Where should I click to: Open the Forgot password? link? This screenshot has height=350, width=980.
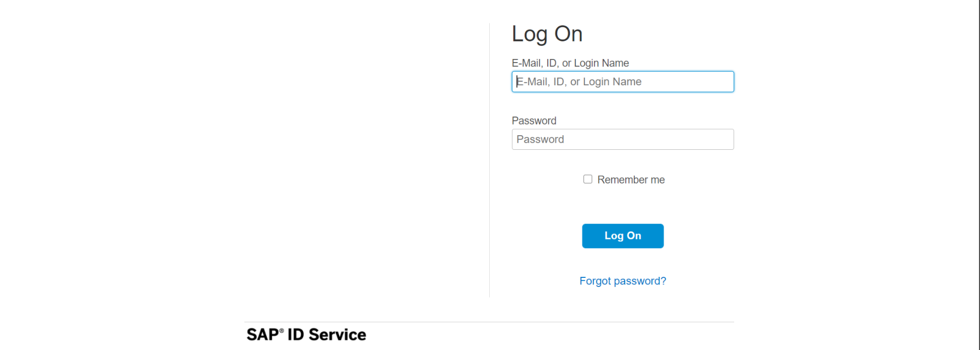click(622, 281)
